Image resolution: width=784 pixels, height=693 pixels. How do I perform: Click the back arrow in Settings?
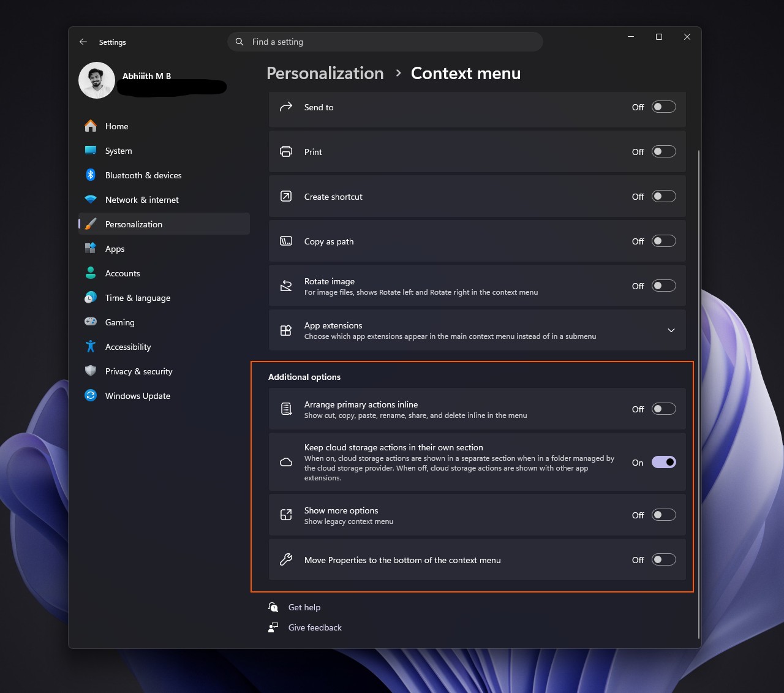tap(83, 42)
